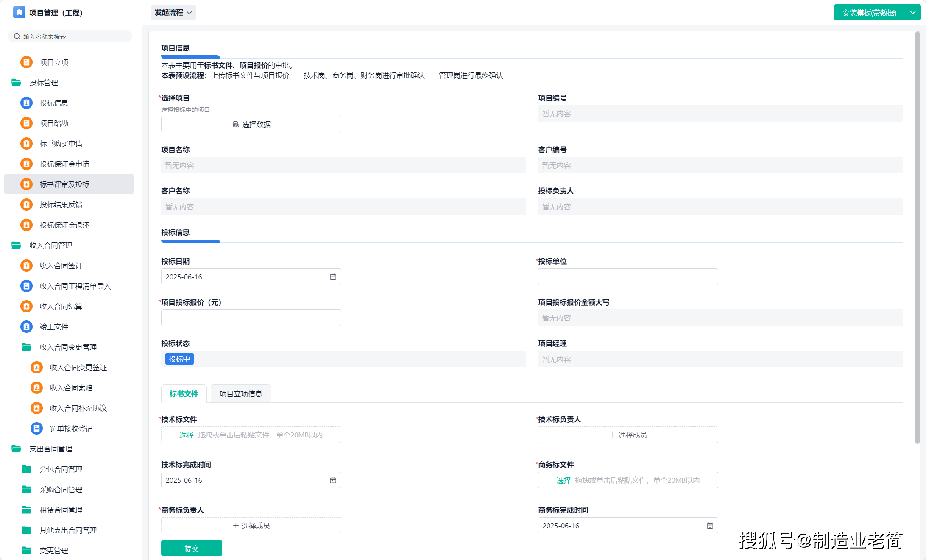Click the 收入合同补充协议 icon
The width and height of the screenshot is (926, 560).
pos(36,408)
